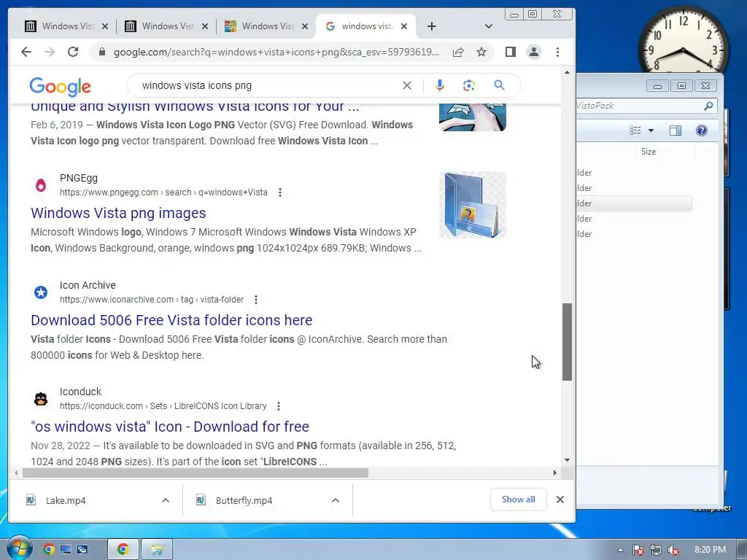Viewport: 747px width, 560px height.
Task: Open Lake.mp4 download options arrow
Action: (x=166, y=500)
